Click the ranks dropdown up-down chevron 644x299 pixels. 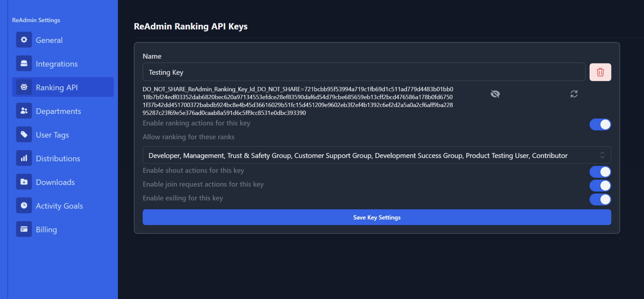(602, 155)
